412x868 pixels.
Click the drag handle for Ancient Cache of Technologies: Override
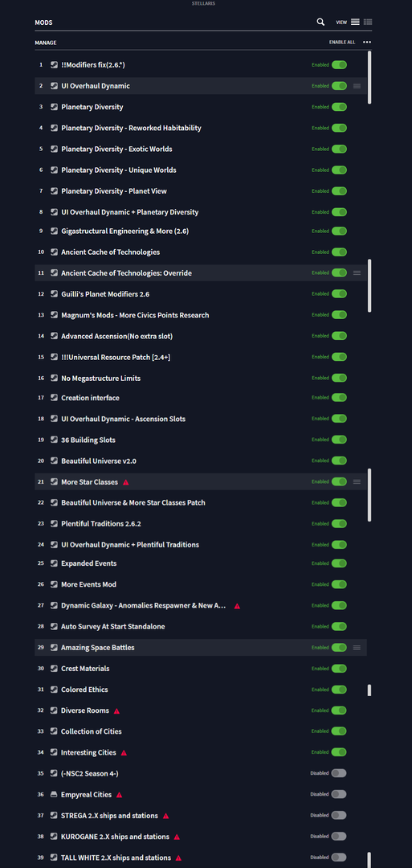pyautogui.click(x=357, y=273)
